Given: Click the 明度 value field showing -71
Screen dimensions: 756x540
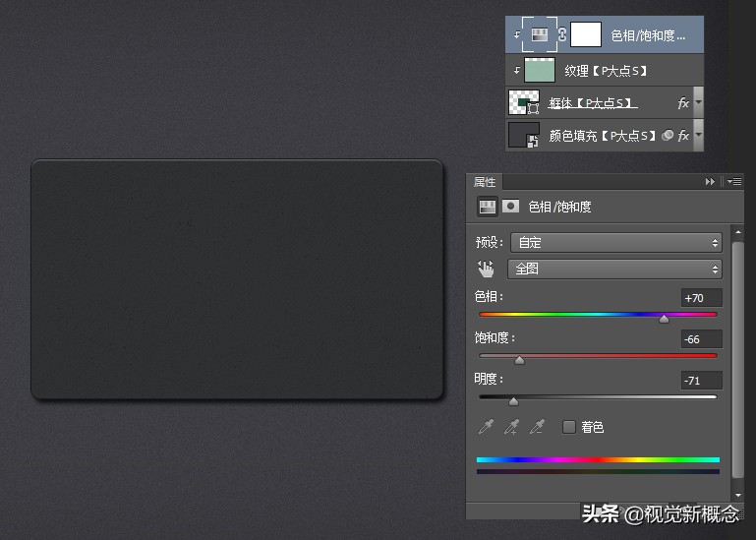Looking at the screenshot, I should pos(702,381).
